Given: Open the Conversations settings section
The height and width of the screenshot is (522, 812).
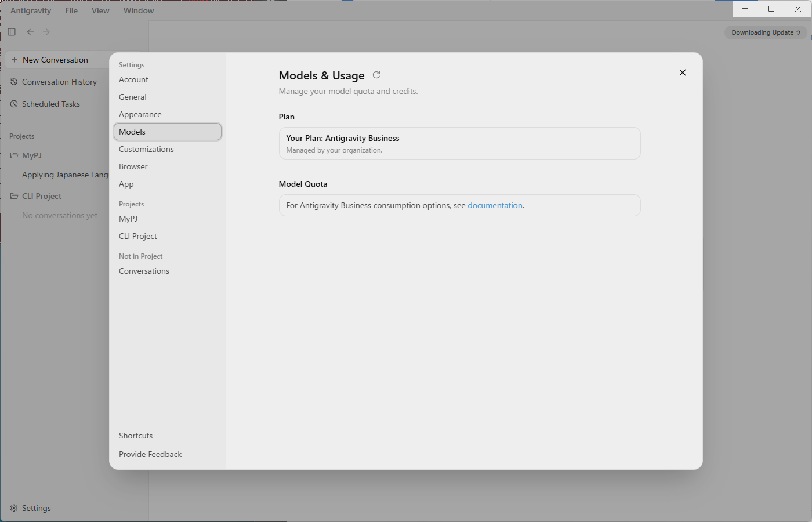Looking at the screenshot, I should tap(168, 271).
